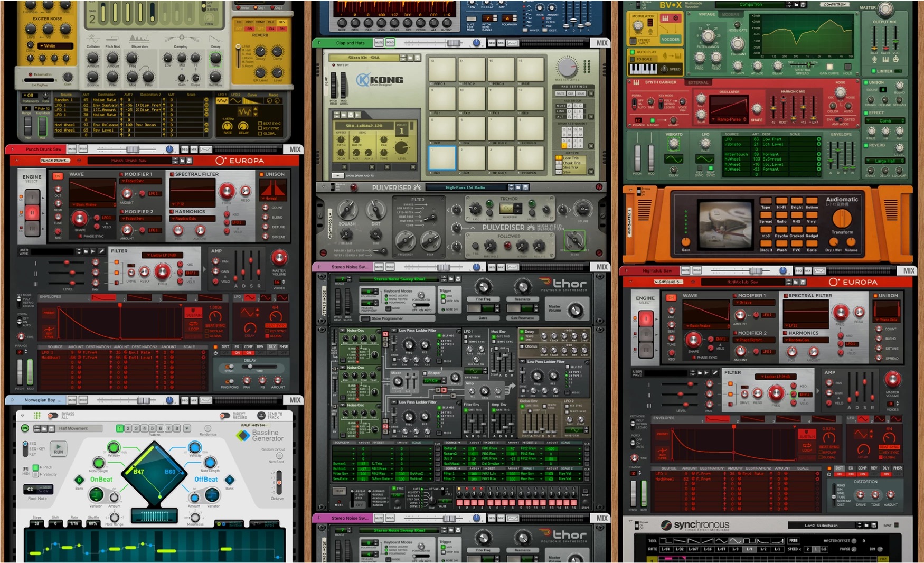Select Engine II on Punch Drunk Saw Europa
The width and height of the screenshot is (924, 563).
(32, 213)
